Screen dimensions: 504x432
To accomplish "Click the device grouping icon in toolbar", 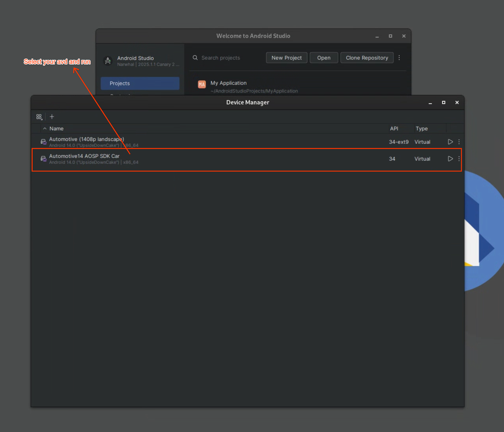I will click(39, 117).
